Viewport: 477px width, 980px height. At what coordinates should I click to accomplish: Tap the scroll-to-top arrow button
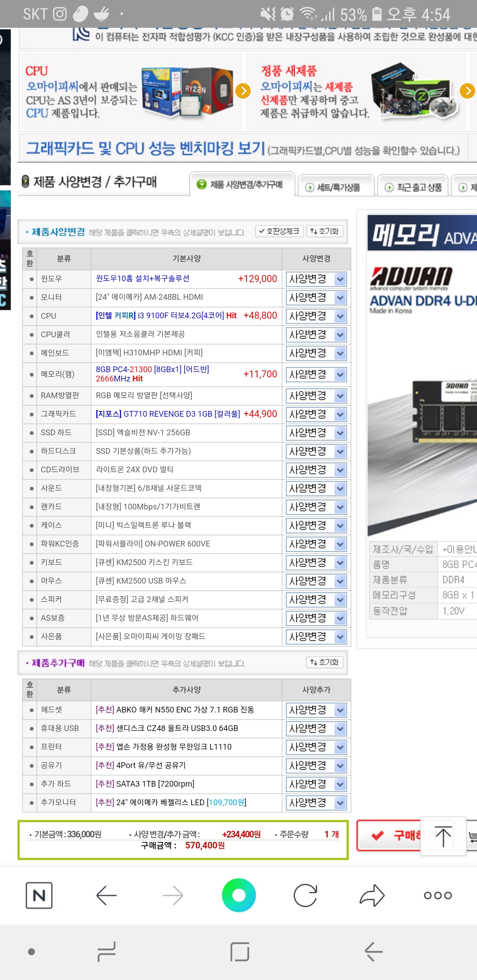click(443, 836)
